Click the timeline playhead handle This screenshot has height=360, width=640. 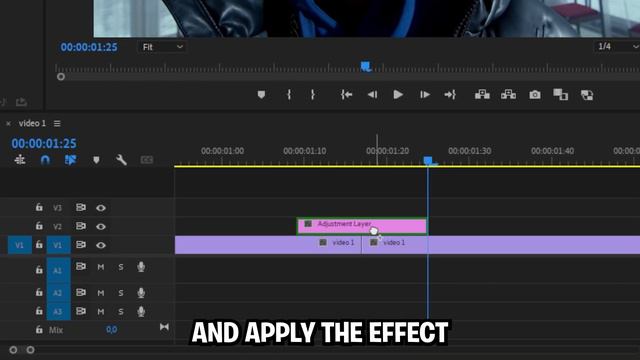point(428,160)
